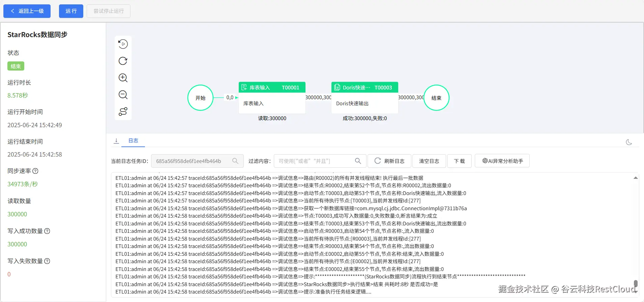Click start time 2025-06-24 15:42:49
This screenshot has width=644, height=302.
pos(35,125)
